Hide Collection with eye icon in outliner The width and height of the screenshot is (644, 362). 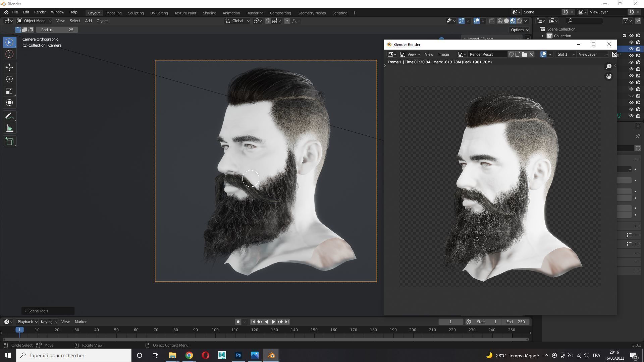coord(631,36)
